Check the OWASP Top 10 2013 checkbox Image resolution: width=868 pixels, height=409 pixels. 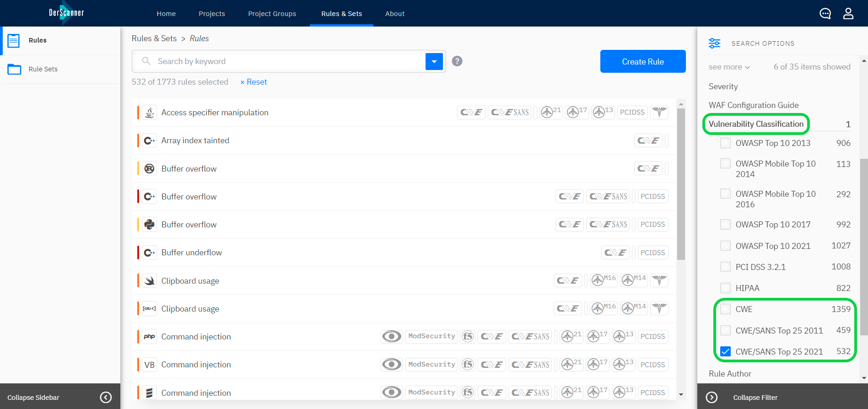click(725, 143)
